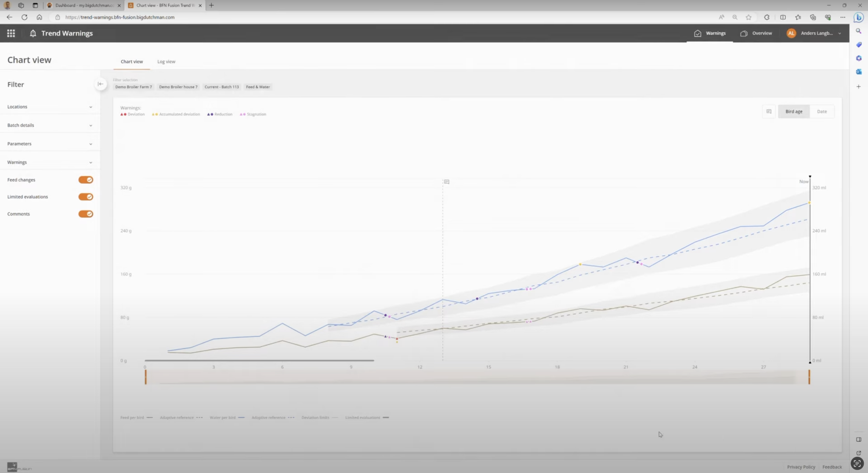Select the Date axis button
Viewport: 868px width, 473px height.
point(822,111)
